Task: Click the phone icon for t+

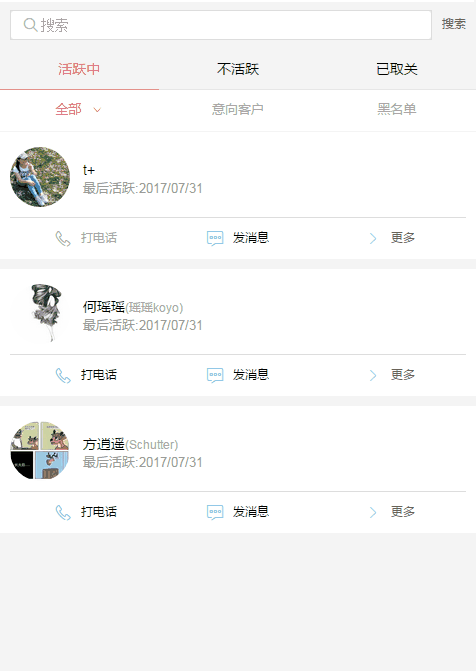Action: coord(63,239)
